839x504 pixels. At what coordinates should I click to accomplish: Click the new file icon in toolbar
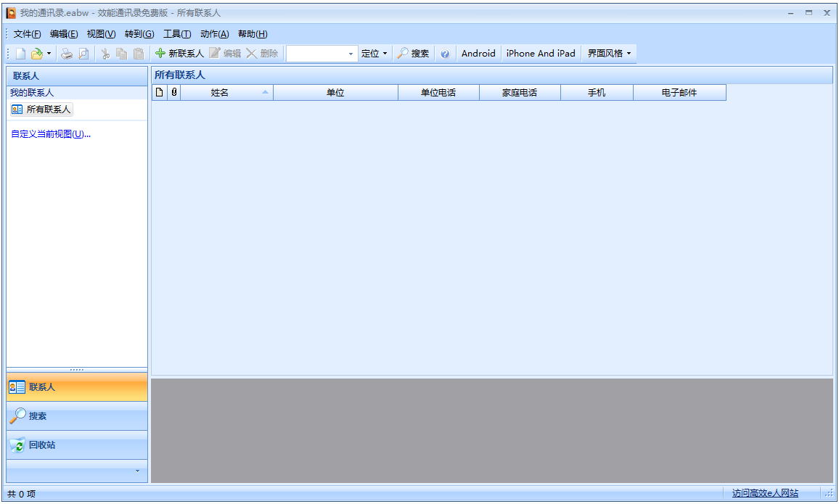pyautogui.click(x=20, y=54)
